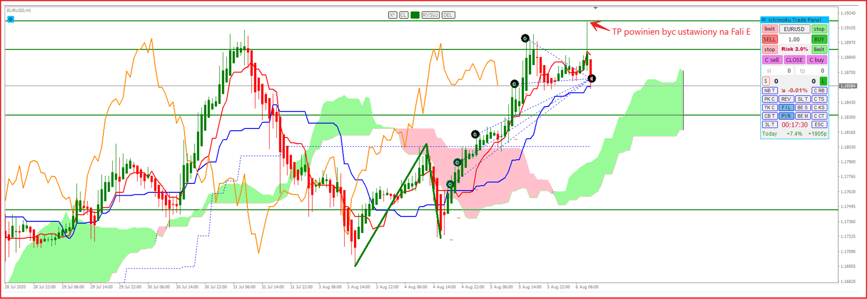Select the wave marker at the chart peak

coord(525,38)
